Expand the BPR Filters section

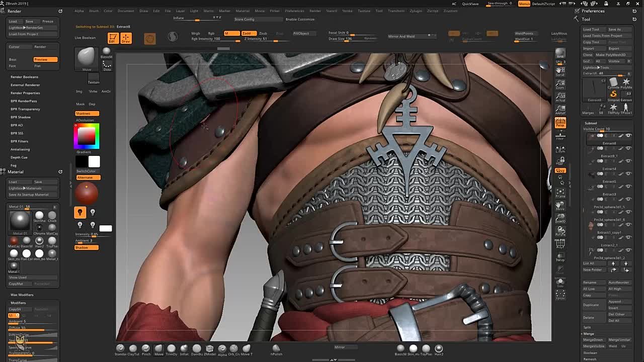20,141
